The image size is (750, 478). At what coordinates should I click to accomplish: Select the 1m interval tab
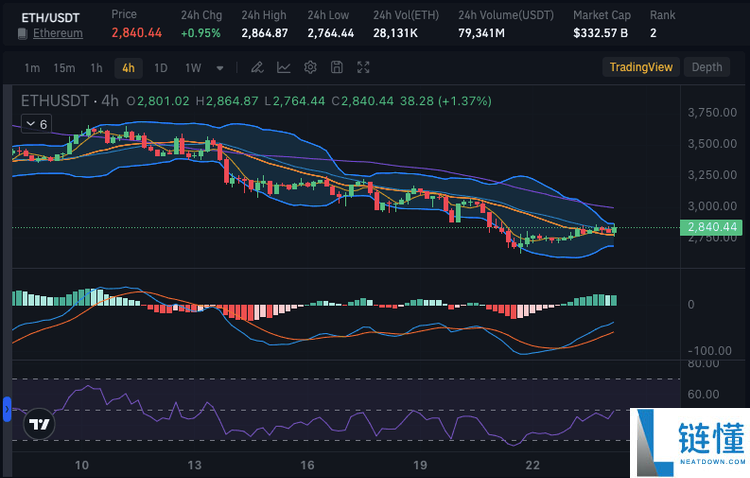click(32, 68)
